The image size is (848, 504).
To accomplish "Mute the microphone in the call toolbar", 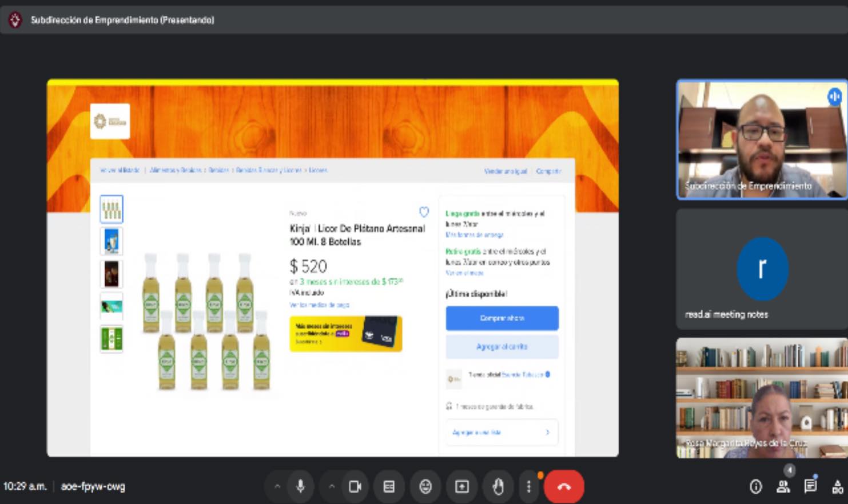I will pos(300,486).
